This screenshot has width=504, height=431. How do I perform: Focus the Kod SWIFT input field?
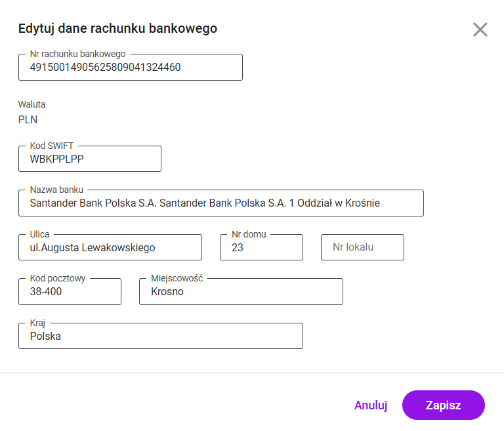[x=89, y=159]
